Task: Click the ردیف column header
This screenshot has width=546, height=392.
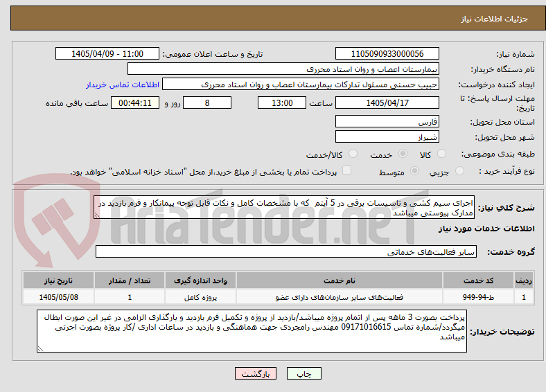Action: point(524,280)
